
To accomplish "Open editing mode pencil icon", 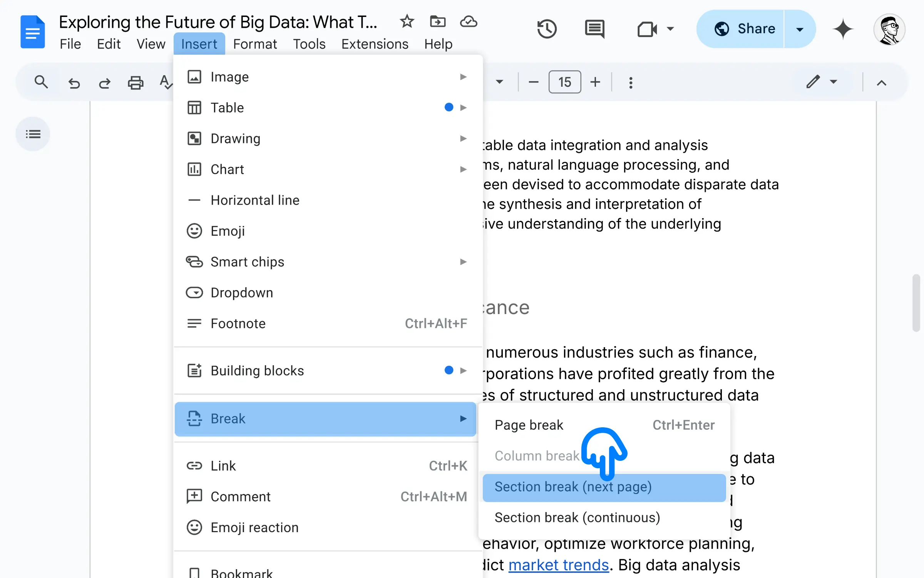I will pos(813,82).
